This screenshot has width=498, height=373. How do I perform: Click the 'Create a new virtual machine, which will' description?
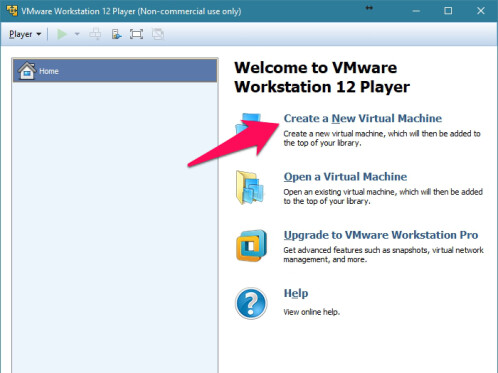click(x=382, y=138)
